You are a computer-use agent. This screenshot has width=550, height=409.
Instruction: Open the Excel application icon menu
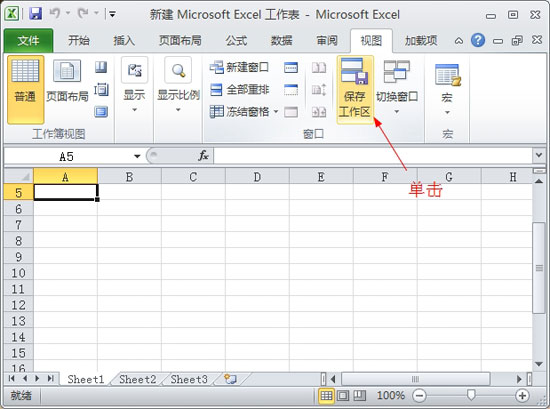[x=12, y=14]
